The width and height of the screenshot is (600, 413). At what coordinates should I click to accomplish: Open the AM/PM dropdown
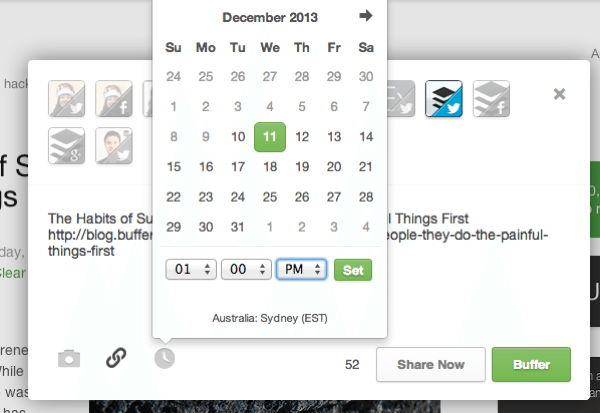(x=301, y=269)
